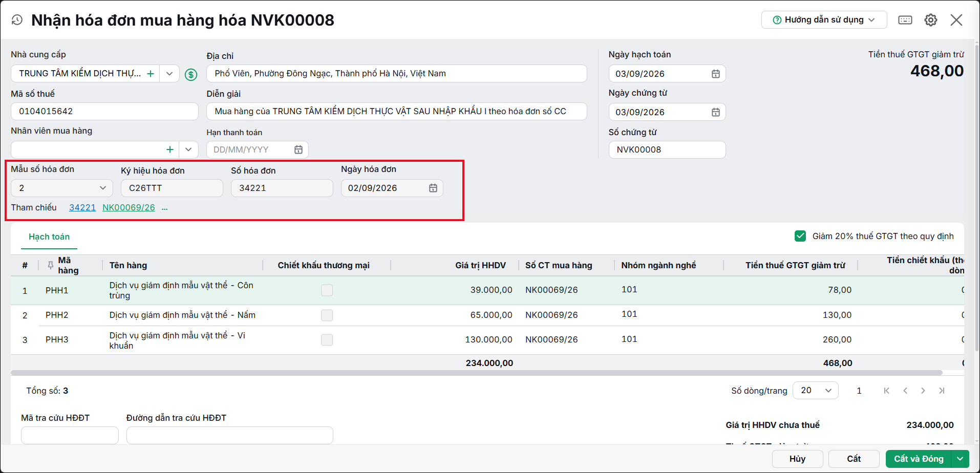Add new supplier with the green plus icon

point(151,74)
